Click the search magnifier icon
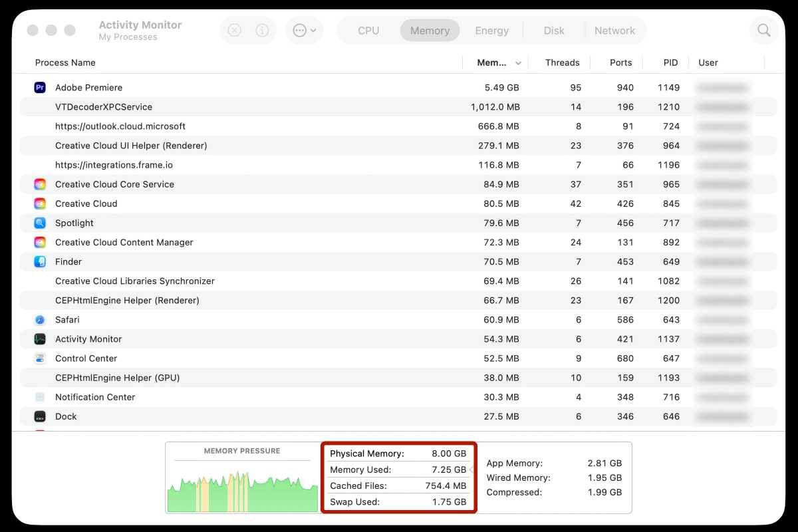Image resolution: width=798 pixels, height=532 pixels. [763, 30]
